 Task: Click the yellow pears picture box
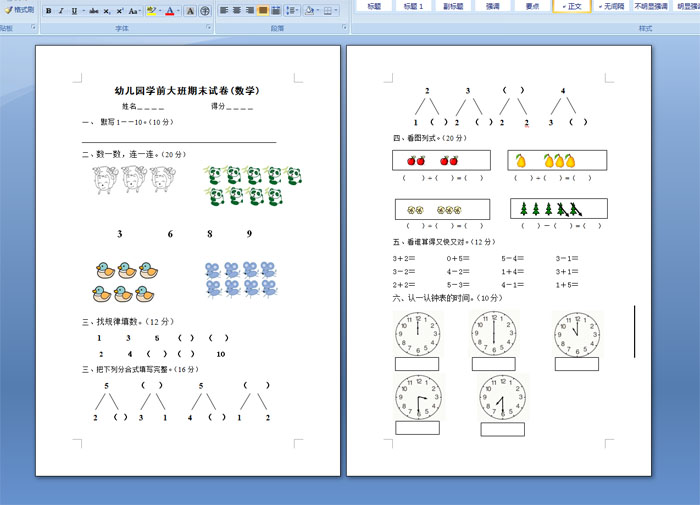557,160
